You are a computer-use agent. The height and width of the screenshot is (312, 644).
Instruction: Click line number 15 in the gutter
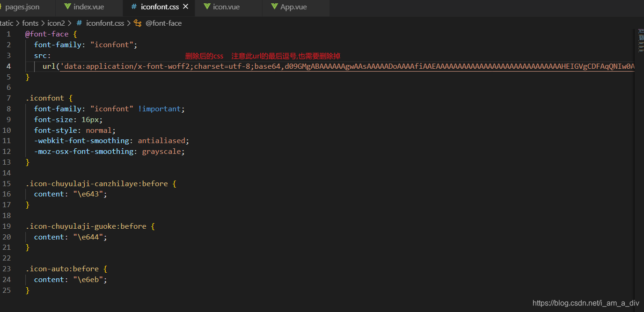(7, 184)
